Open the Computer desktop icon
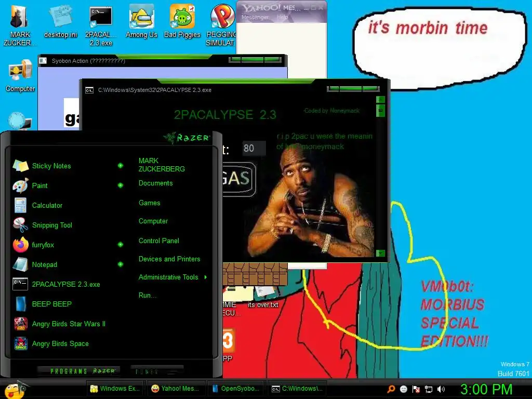Image resolution: width=532 pixels, height=399 pixels. pyautogui.click(x=20, y=75)
